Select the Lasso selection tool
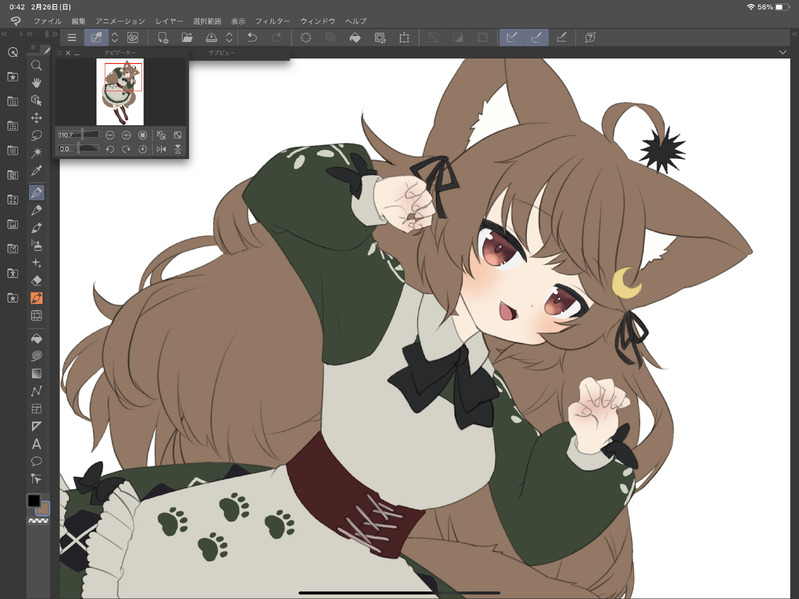The width and height of the screenshot is (799, 599). pos(36,135)
